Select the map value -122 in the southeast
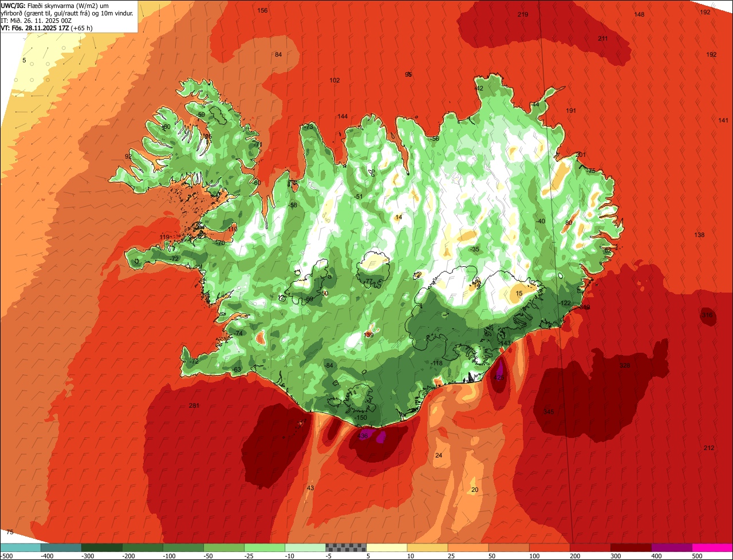 [565, 303]
